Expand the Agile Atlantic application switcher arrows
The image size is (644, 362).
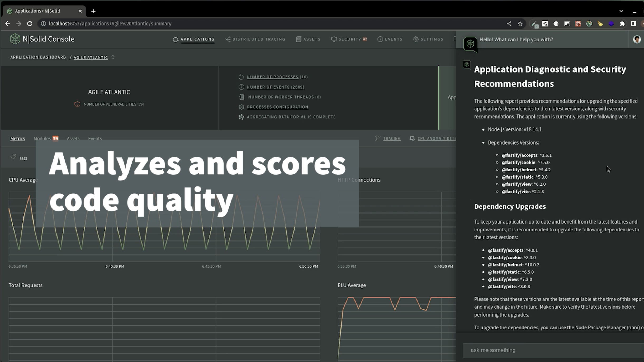[113, 57]
